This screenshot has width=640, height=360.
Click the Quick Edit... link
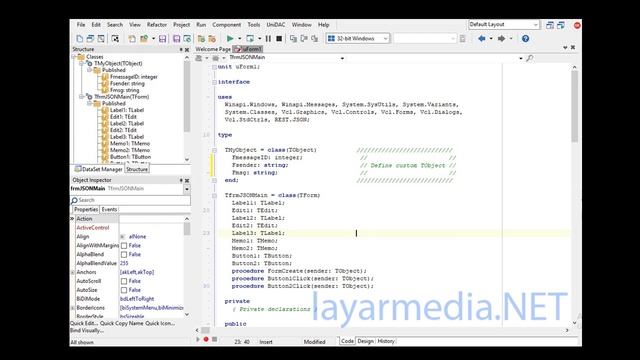84,323
